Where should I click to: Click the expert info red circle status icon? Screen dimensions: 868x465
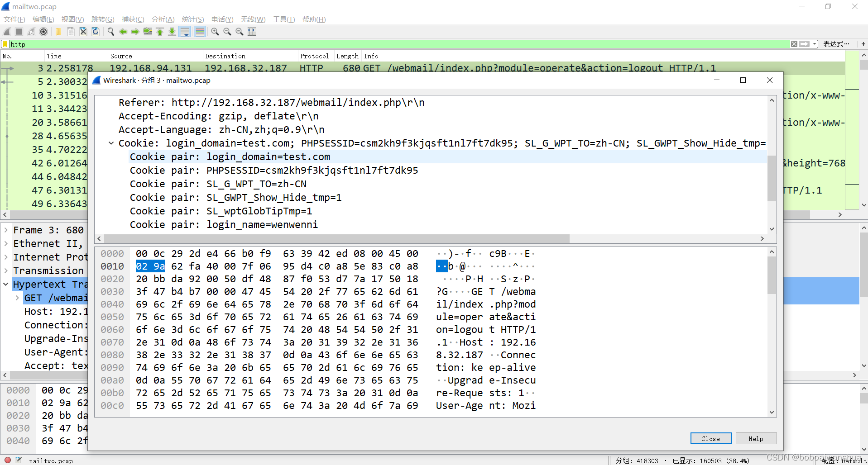pyautogui.click(x=8, y=460)
